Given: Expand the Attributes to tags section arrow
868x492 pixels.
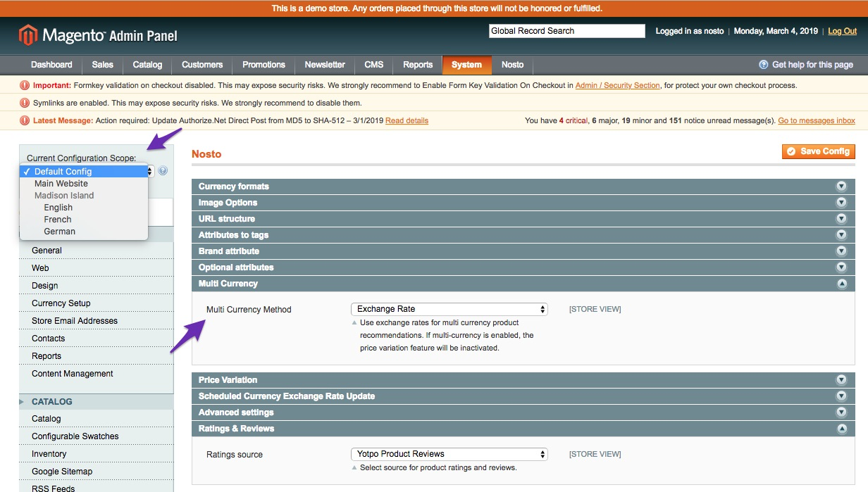Looking at the screenshot, I should pos(841,235).
